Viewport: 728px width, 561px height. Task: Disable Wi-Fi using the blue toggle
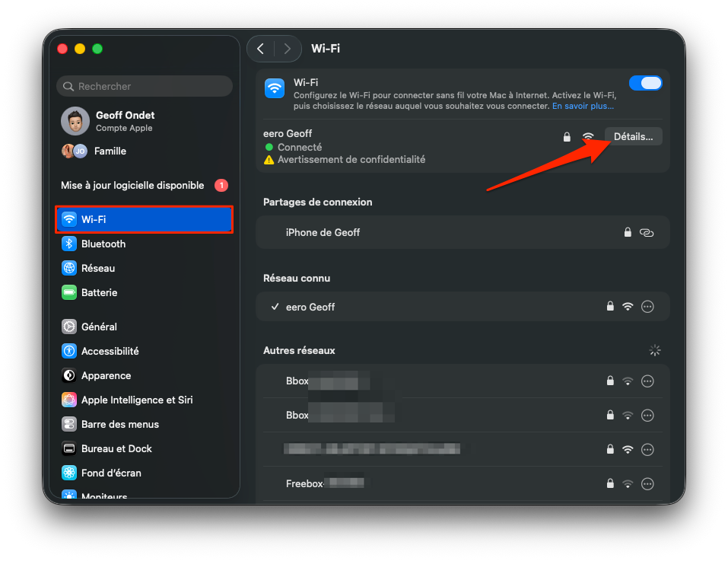(646, 82)
